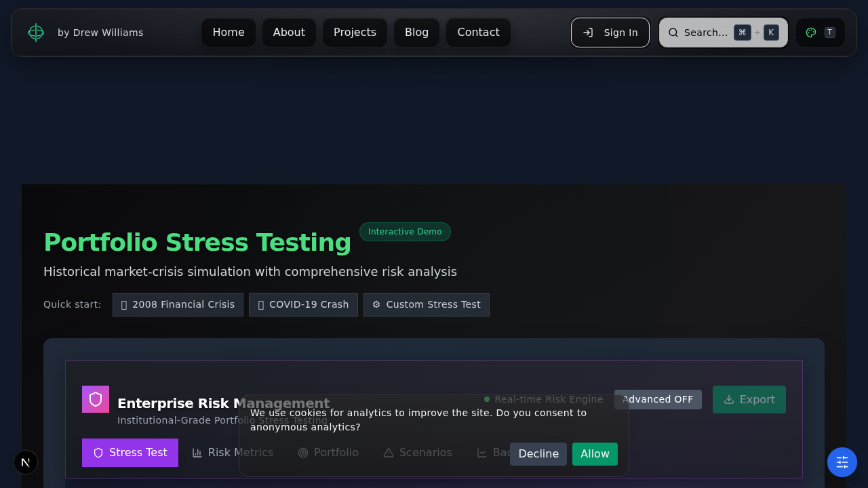The width and height of the screenshot is (868, 488).
Task: Select the Scenarios warning-triangle icon
Action: (x=389, y=452)
